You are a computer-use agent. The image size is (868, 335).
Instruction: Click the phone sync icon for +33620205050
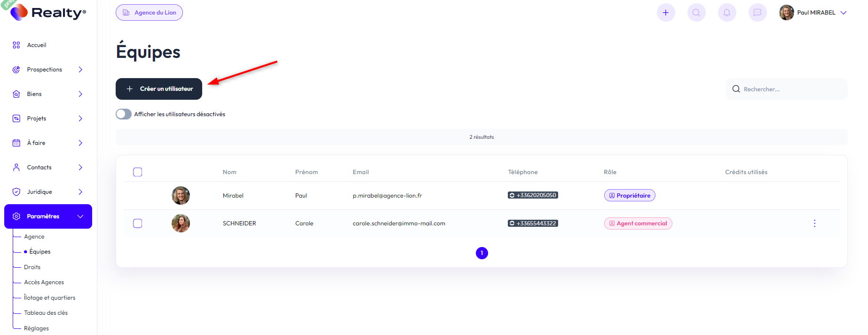pos(512,195)
